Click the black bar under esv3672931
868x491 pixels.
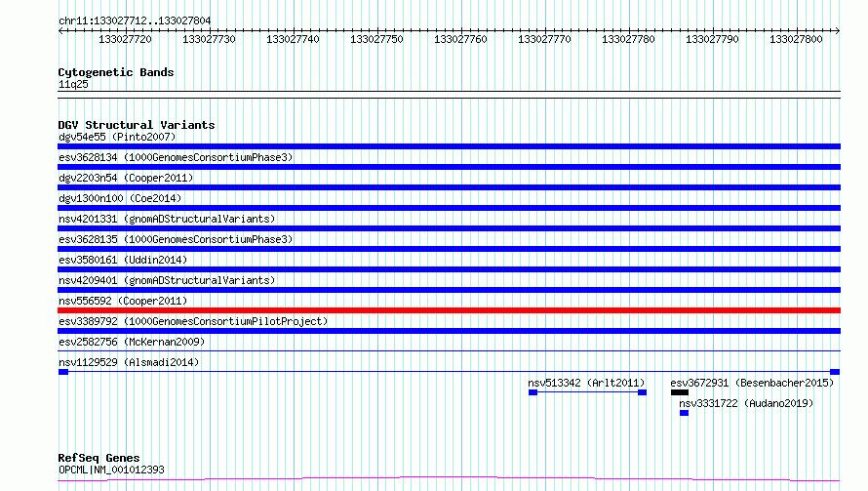point(680,392)
